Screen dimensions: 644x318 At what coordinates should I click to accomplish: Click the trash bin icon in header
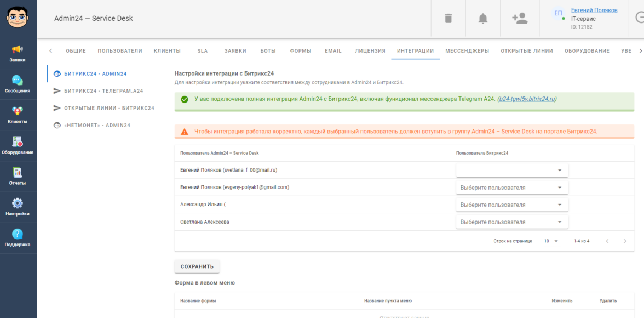point(448,19)
